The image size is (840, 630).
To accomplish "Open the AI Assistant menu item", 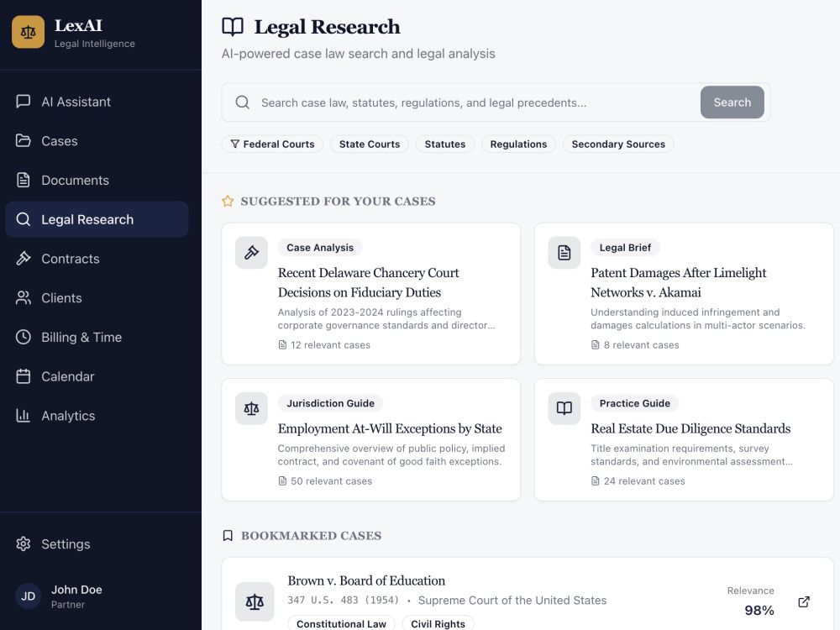I will (97, 102).
